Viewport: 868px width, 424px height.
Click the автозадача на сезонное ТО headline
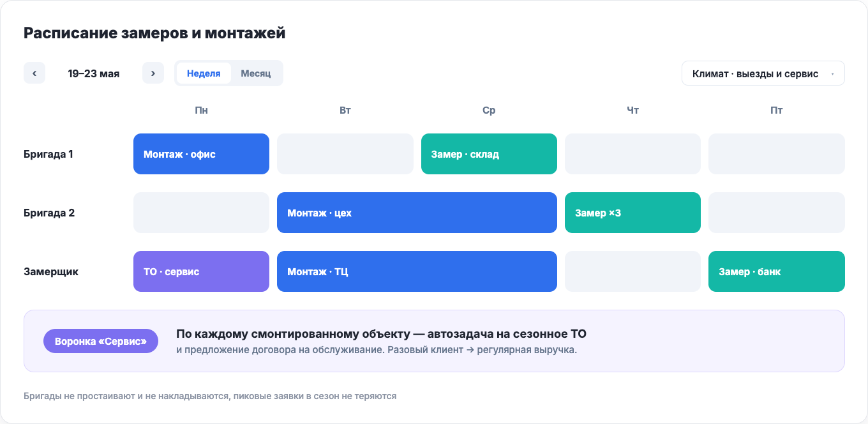click(x=381, y=334)
